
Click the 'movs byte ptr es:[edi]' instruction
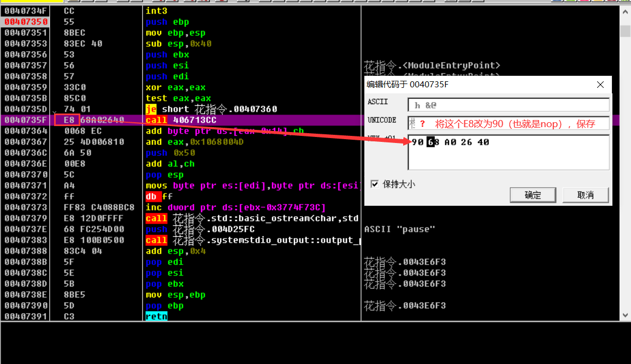[252, 185]
